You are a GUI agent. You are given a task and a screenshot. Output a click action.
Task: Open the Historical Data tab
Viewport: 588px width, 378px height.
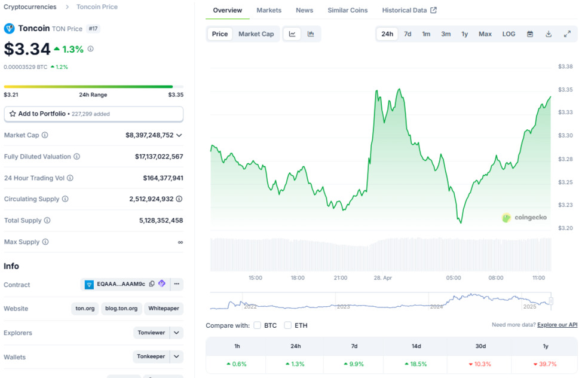tap(404, 10)
